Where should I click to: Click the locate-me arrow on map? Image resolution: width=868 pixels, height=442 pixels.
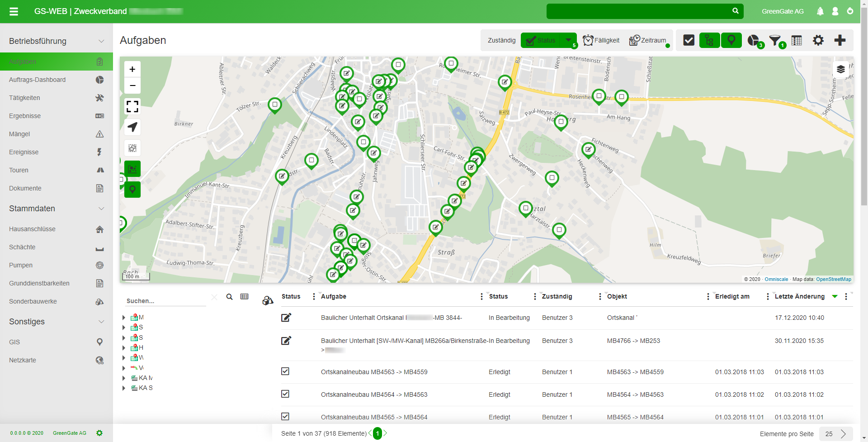click(x=132, y=127)
